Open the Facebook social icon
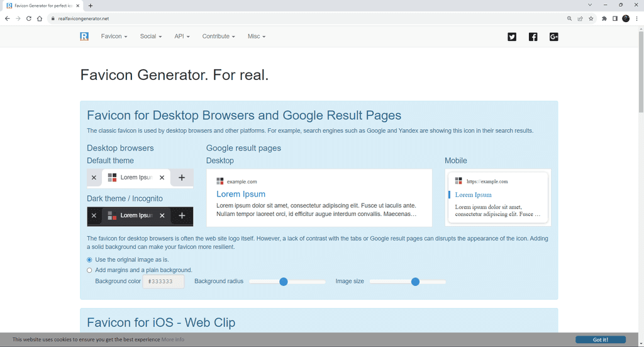 pos(533,37)
